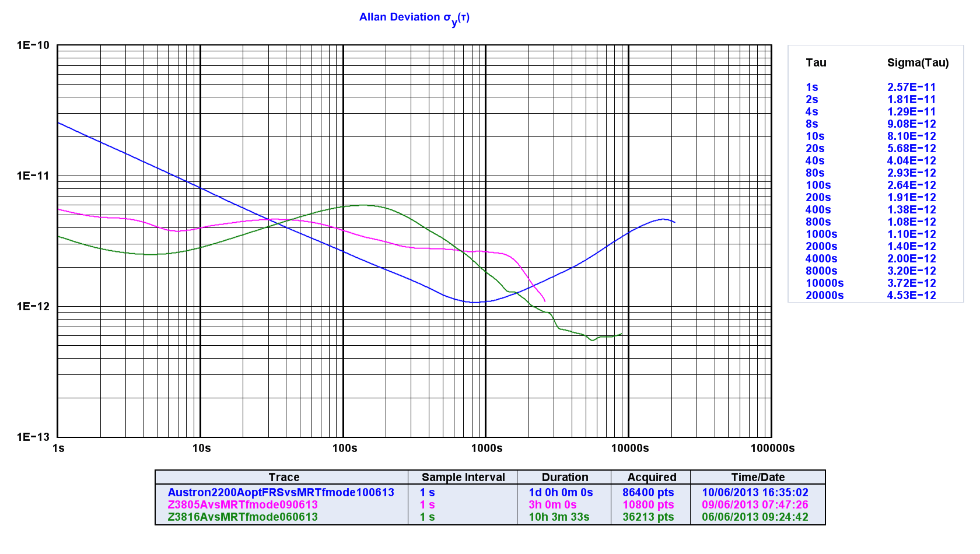980x554 pixels.
Task: Click the 100000s x-axis label
Action: point(772,448)
